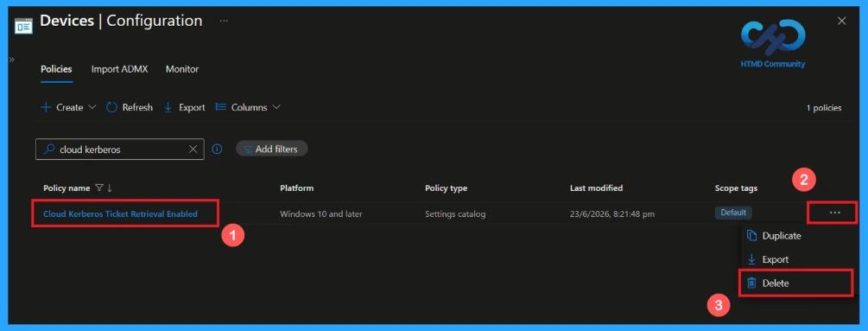Click the Policy name sort arrow
This screenshot has width=868, height=331.
pyautogui.click(x=109, y=188)
